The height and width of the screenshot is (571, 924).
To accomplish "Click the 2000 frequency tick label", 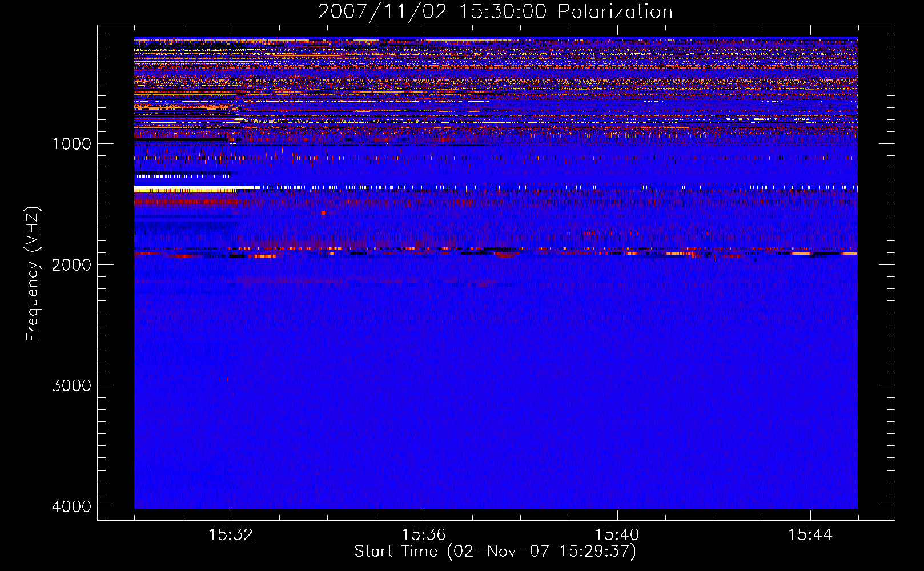I will click(x=71, y=264).
